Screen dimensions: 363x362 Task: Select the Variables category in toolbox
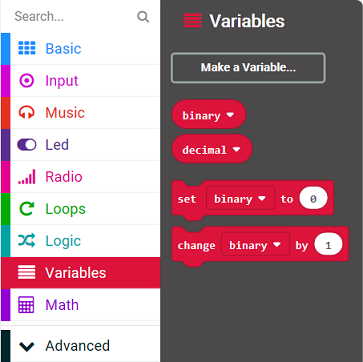tap(80, 273)
